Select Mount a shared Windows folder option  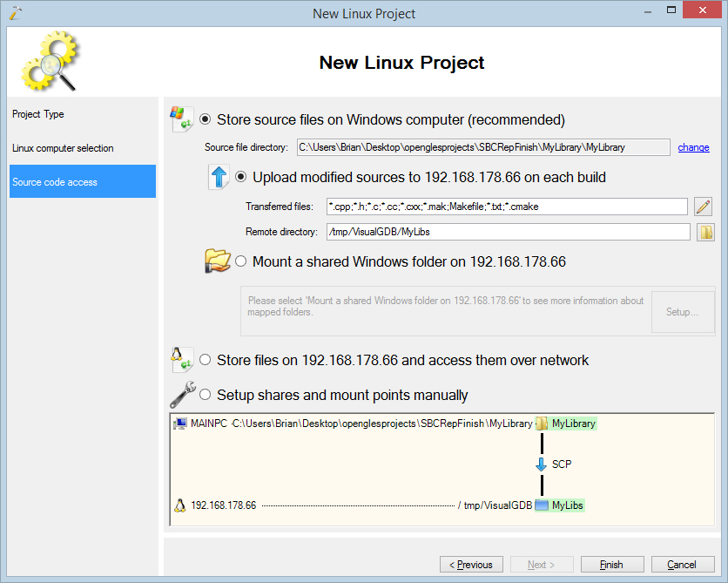click(240, 261)
